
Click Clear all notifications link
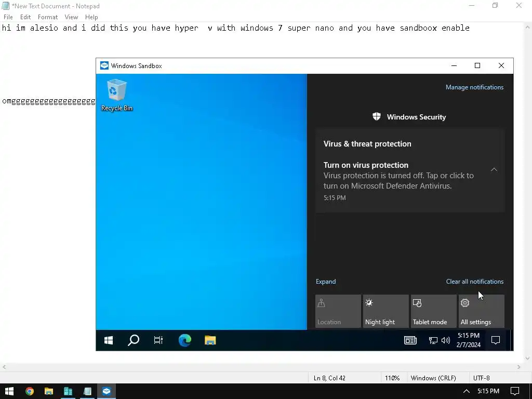[475, 281]
